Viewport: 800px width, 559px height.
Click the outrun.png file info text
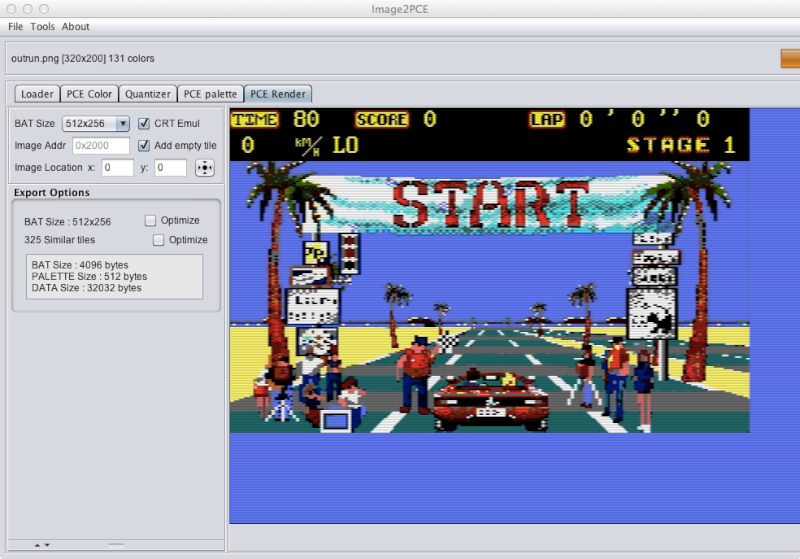(x=83, y=59)
